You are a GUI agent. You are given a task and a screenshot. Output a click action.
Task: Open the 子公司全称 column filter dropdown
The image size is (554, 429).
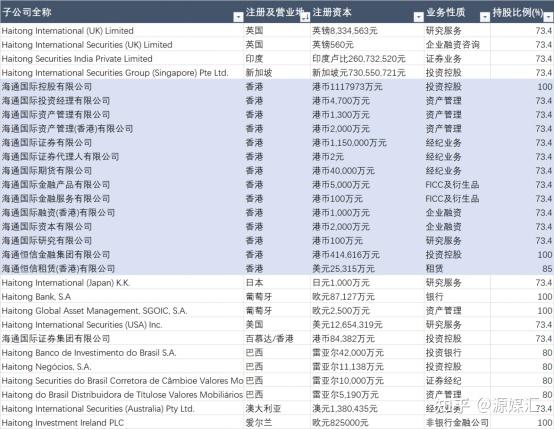238,17
